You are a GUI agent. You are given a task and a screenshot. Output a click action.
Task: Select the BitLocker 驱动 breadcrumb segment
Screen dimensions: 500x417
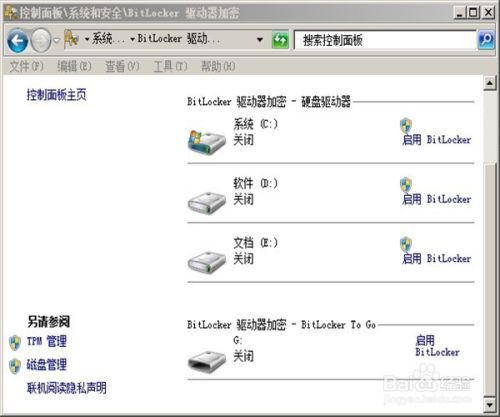[x=179, y=39]
